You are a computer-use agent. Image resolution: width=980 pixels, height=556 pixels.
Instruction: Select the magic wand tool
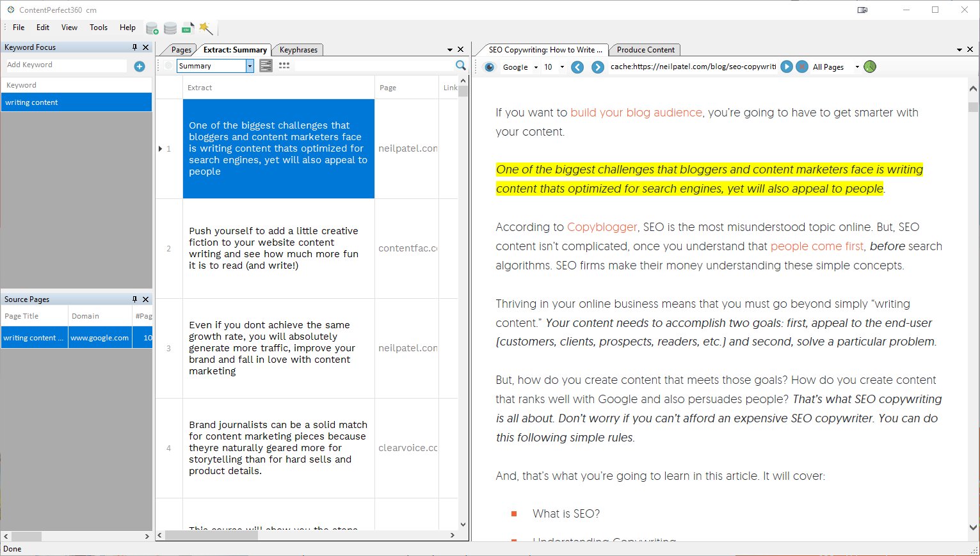tap(205, 28)
